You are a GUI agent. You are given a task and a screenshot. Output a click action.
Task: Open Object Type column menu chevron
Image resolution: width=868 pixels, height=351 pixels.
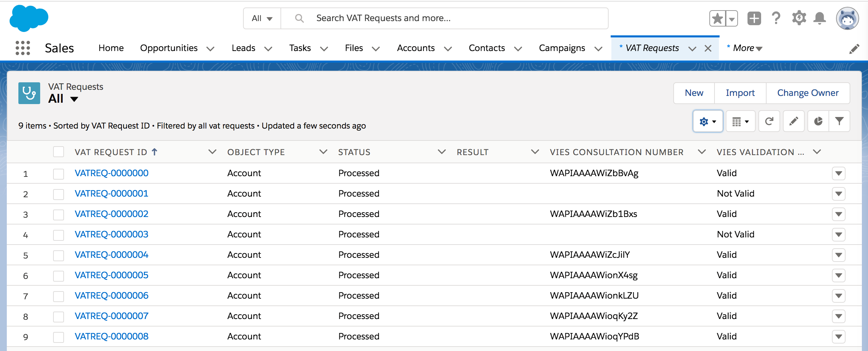pyautogui.click(x=323, y=152)
